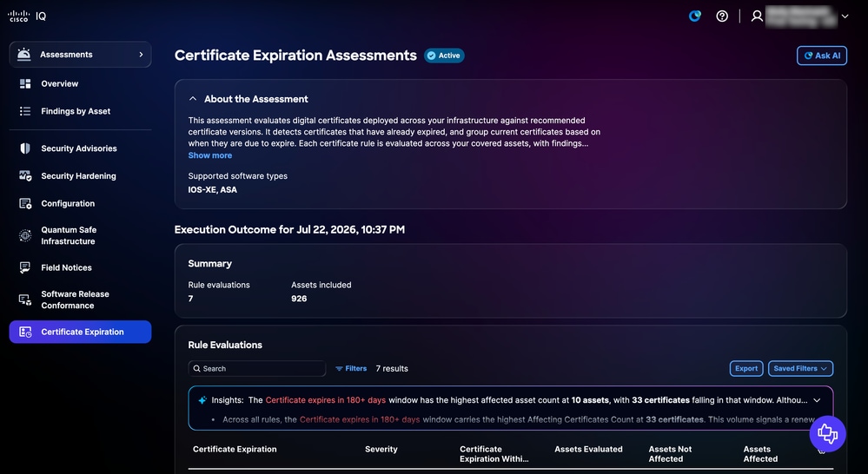The width and height of the screenshot is (868, 474).
Task: Click the Export button
Action: (746, 368)
